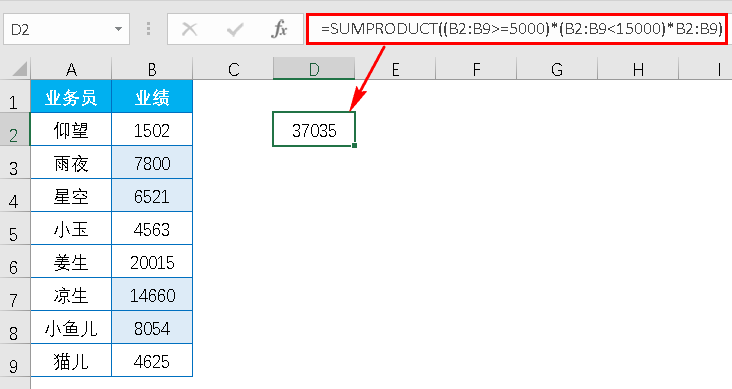732x389 pixels.
Task: Select row 2 header
Action: point(14,130)
